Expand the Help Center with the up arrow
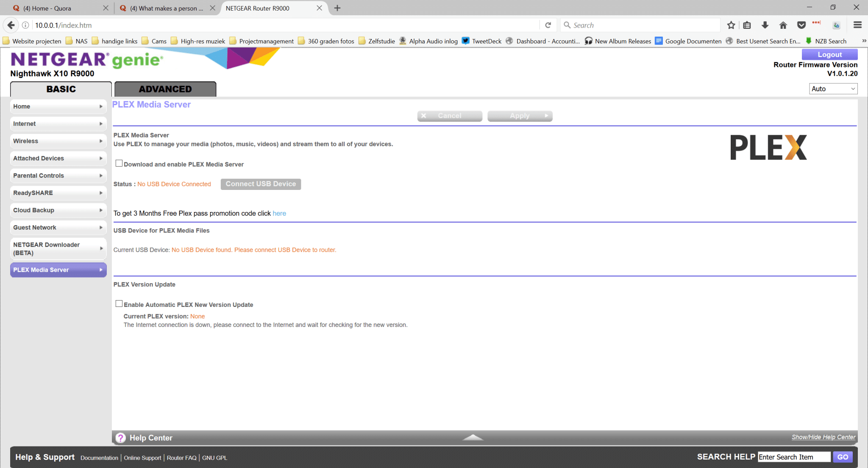 coord(473,437)
